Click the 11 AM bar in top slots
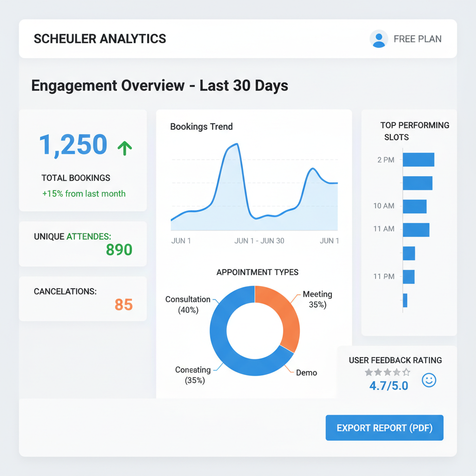Screen dimensions: 476x476 (416, 230)
